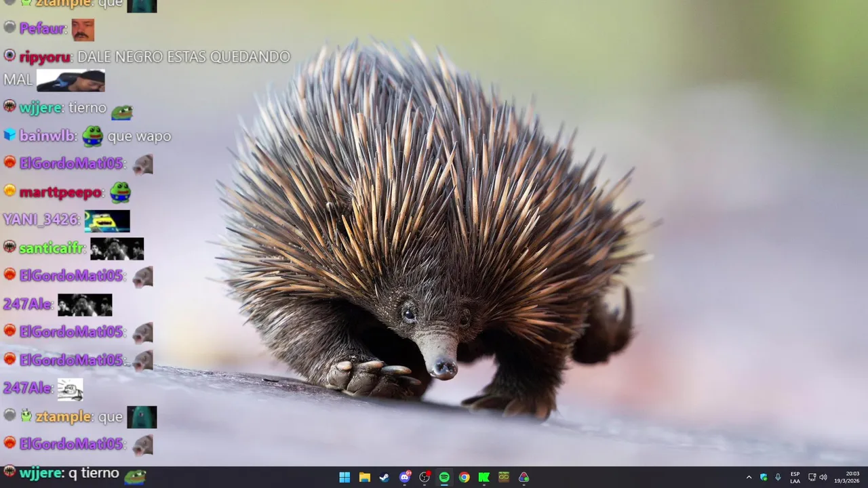Click the "que wapo" message text
This screenshot has width=868, height=488.
click(139, 136)
